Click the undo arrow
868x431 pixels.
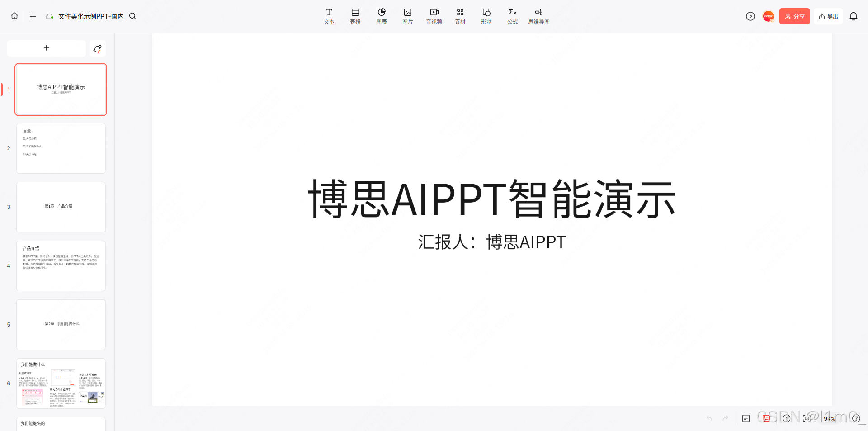[709, 418]
